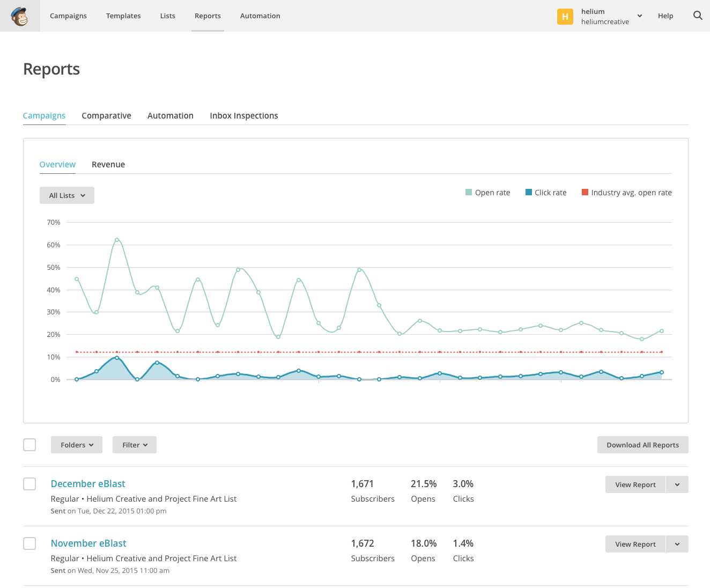
Task: Open December eBlast report options arrow
Action: click(x=677, y=484)
